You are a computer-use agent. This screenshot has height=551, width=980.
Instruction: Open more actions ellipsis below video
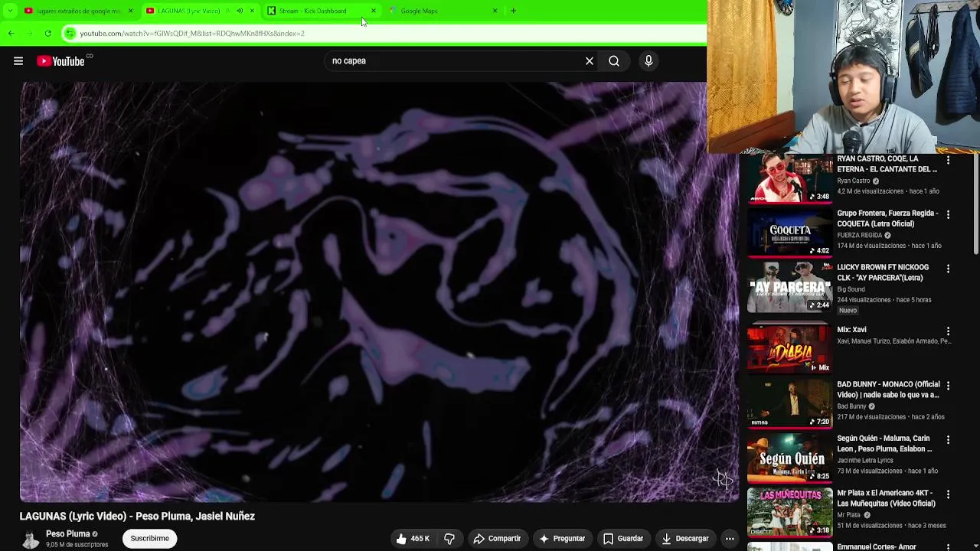(730, 539)
